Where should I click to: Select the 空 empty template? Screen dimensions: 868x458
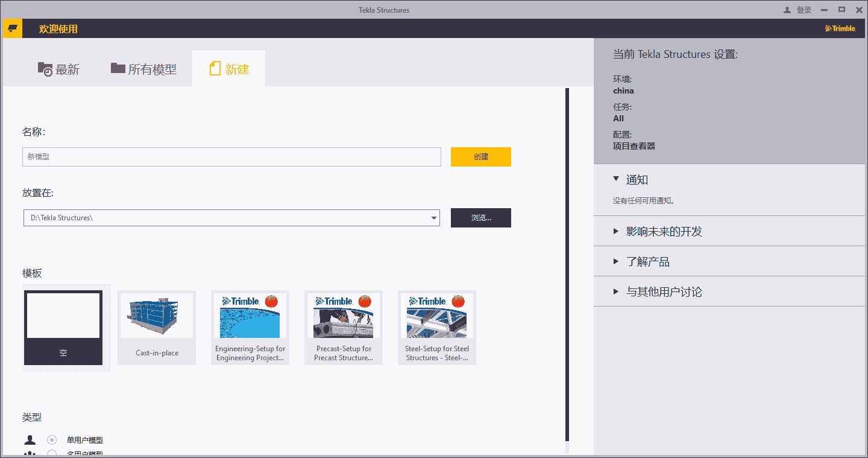63,328
